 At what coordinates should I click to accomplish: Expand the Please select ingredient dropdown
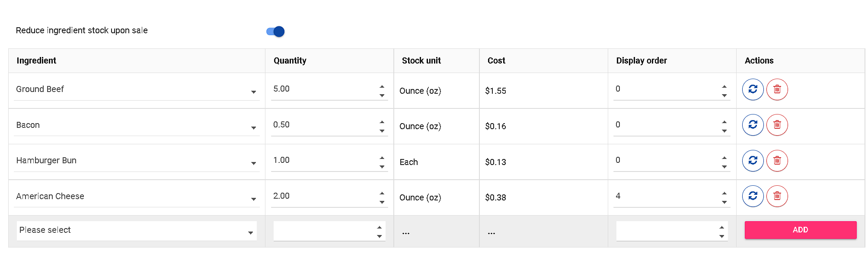[x=137, y=231]
